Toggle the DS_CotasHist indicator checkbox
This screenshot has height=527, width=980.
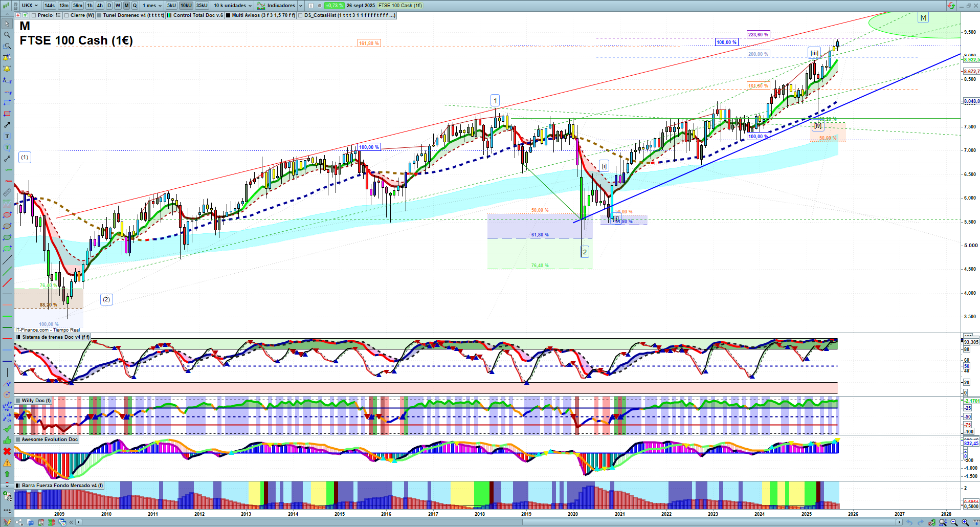300,15
